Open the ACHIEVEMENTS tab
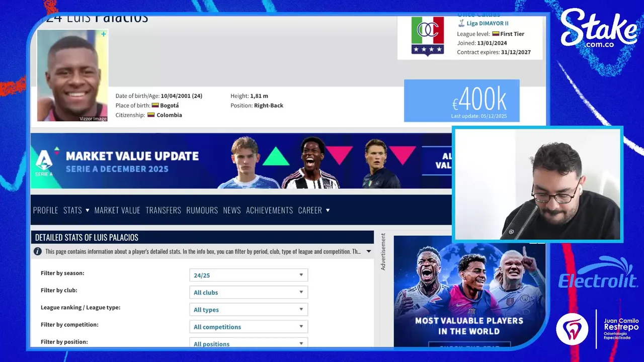This screenshot has width=644, height=362. click(270, 210)
